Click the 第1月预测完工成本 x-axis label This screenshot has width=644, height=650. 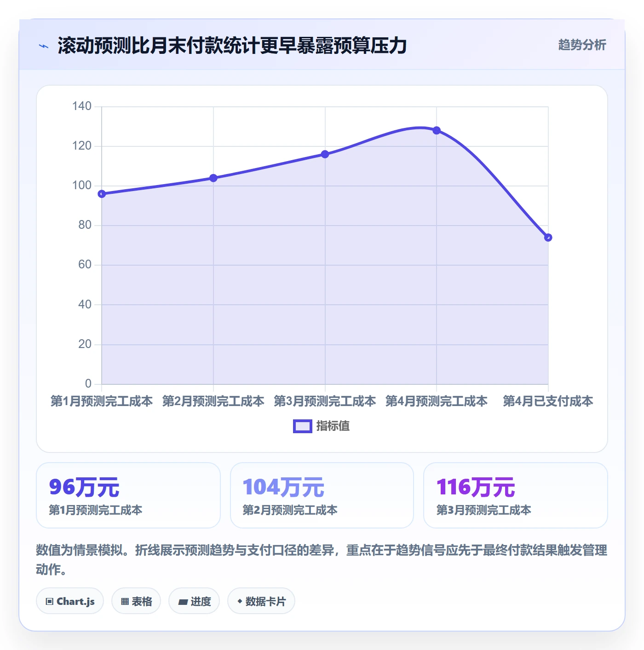click(102, 401)
